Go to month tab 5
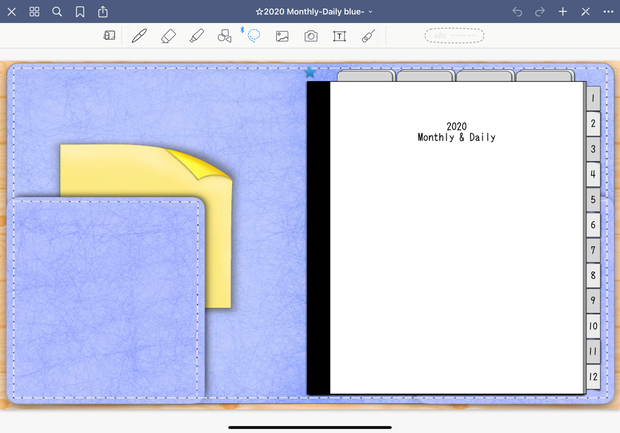 [593, 199]
